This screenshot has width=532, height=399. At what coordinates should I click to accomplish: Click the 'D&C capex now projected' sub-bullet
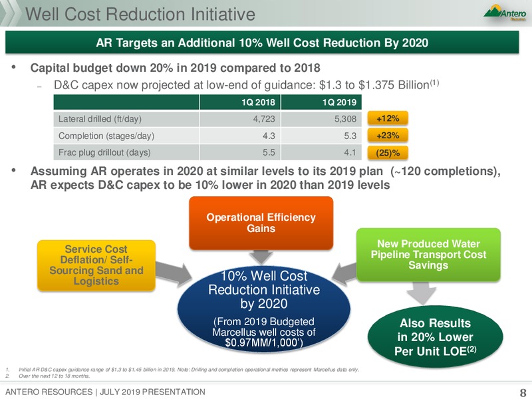pos(246,85)
